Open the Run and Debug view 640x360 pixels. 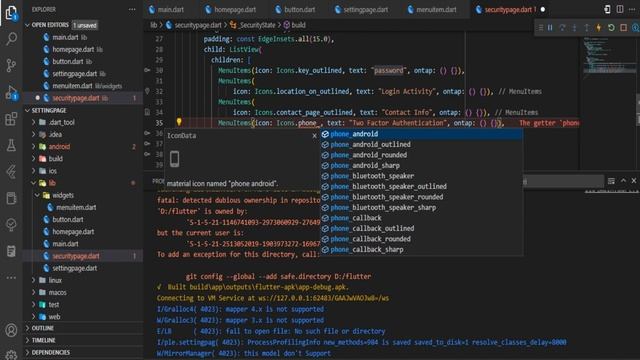coord(11,92)
